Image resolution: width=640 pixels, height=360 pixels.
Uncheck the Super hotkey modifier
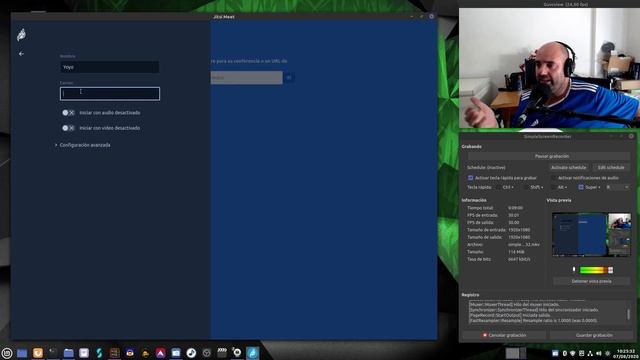pyautogui.click(x=581, y=187)
